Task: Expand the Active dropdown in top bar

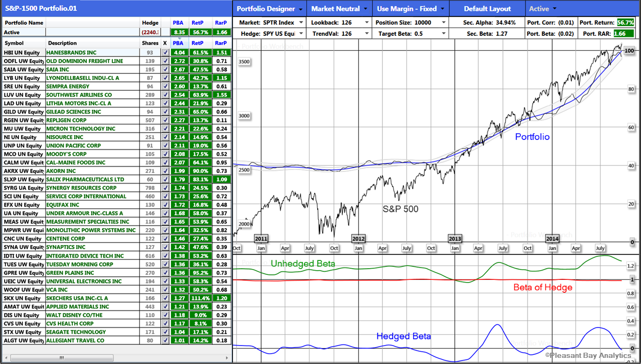Action: [543, 9]
